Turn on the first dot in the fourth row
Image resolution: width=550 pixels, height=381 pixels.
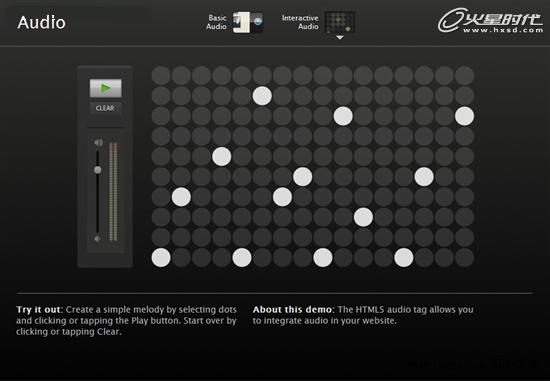point(161,136)
